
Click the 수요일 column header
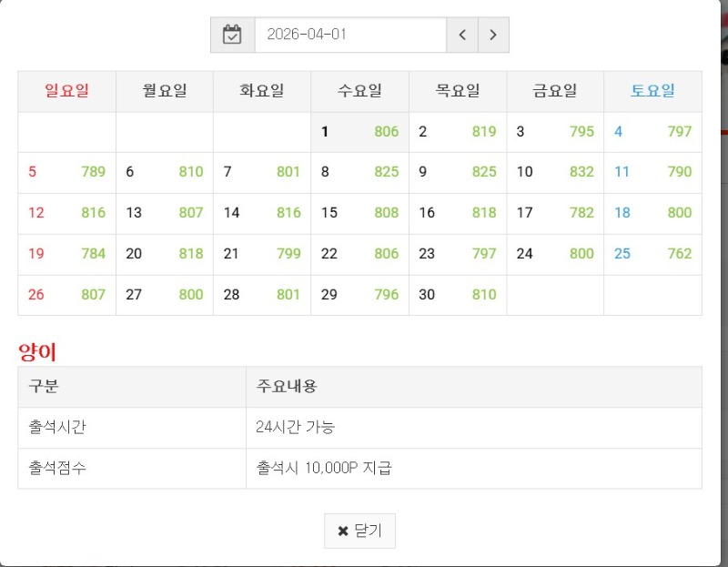click(x=359, y=91)
